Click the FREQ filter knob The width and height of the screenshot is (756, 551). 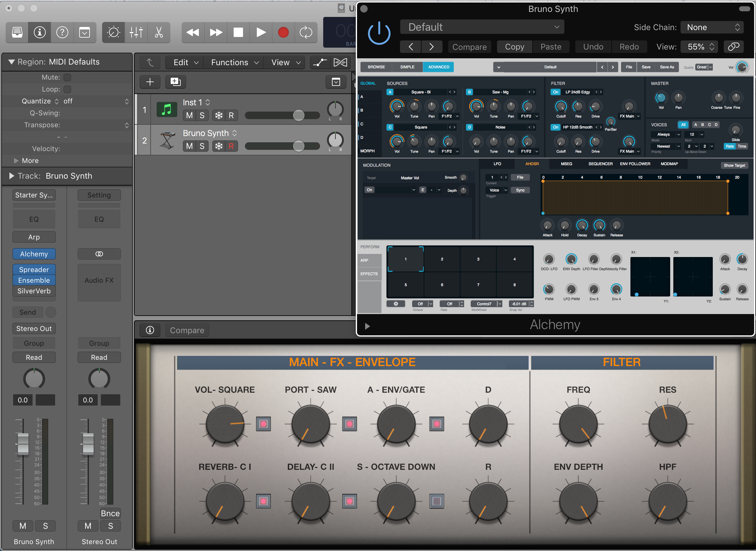(578, 424)
